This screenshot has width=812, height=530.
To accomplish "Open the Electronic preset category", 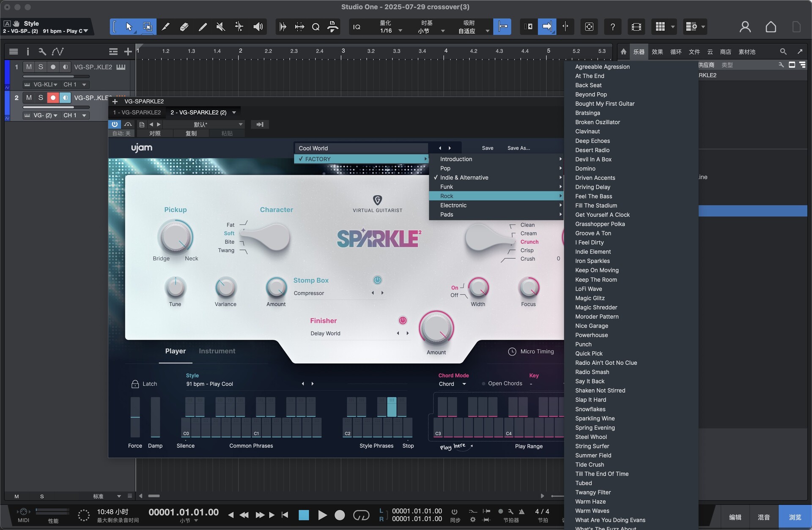I will [497, 205].
